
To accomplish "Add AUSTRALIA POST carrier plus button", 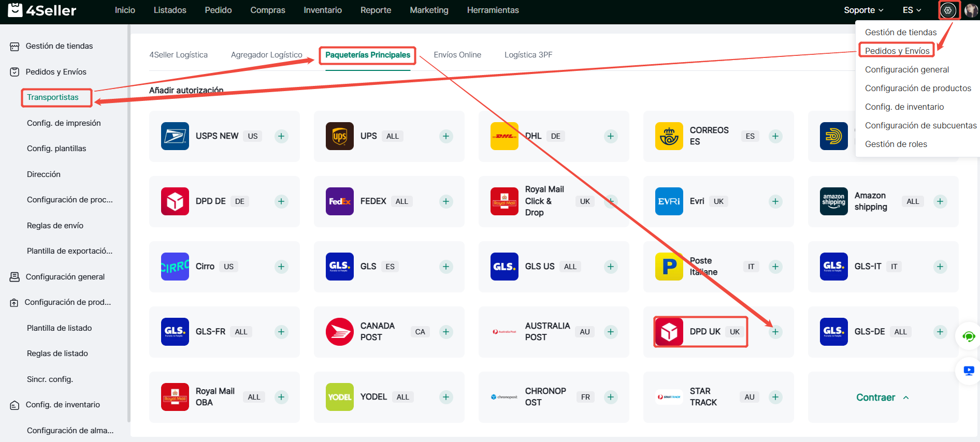I will tap(611, 332).
